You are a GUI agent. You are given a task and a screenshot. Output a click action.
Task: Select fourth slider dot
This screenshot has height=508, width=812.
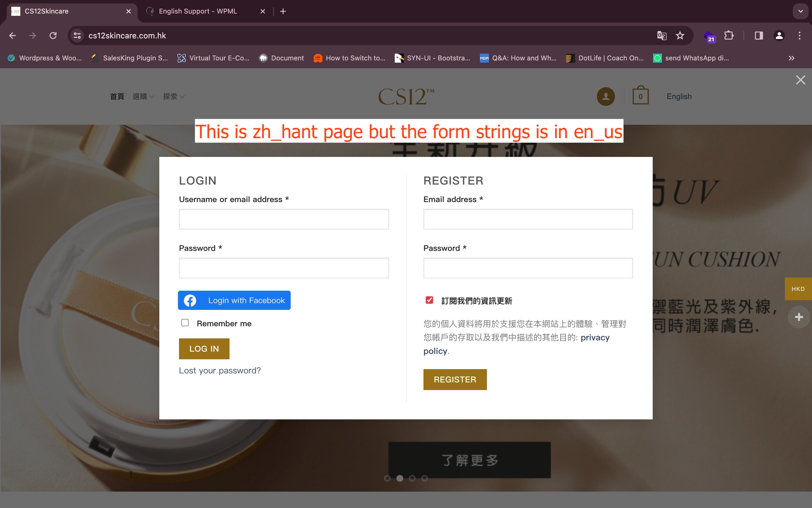tap(424, 478)
